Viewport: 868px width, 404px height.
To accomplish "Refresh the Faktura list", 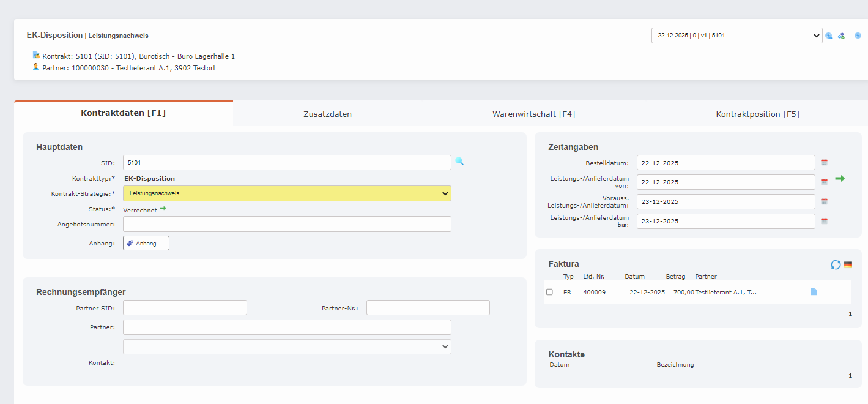I will point(836,264).
